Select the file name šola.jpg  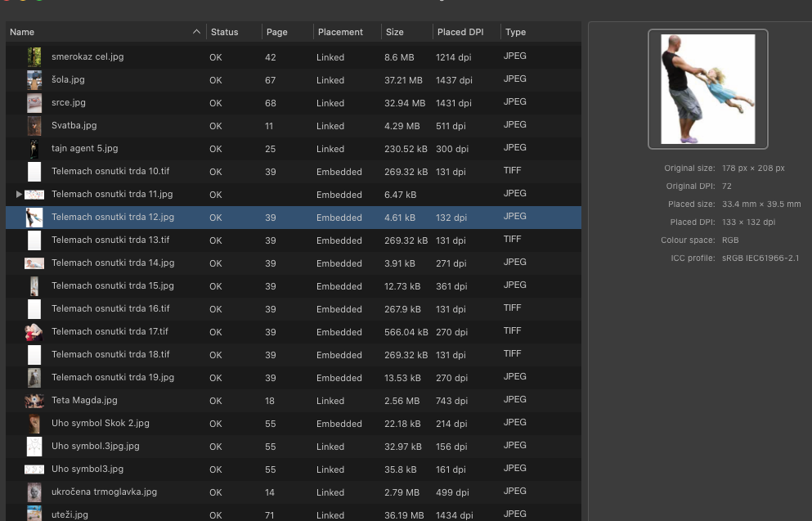point(68,79)
